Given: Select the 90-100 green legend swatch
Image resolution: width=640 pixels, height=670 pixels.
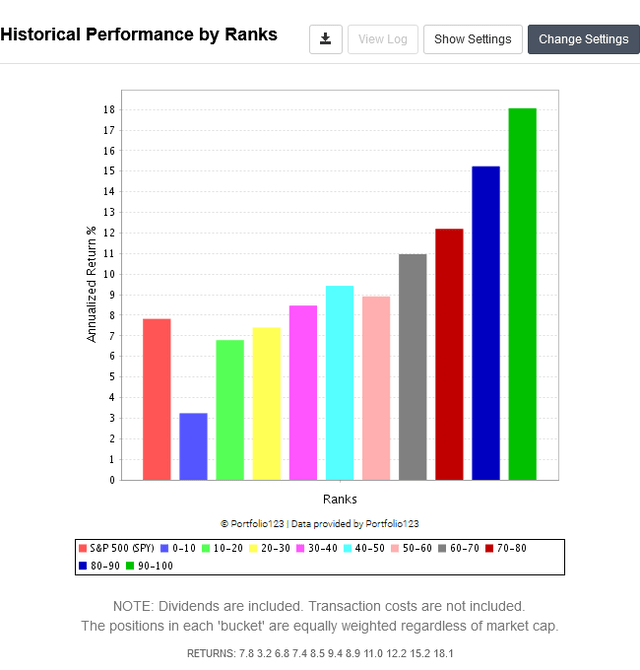Looking at the screenshot, I should click(130, 566).
